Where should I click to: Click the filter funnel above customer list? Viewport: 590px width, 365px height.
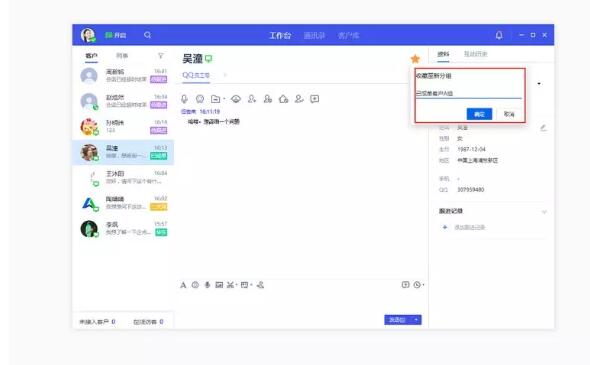[x=161, y=56]
